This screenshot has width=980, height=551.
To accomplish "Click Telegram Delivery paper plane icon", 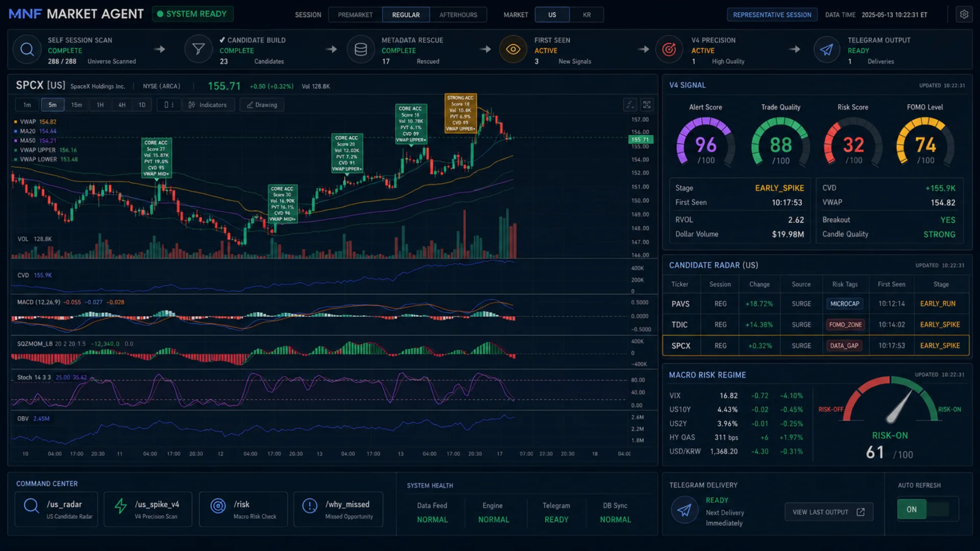I will click(684, 510).
